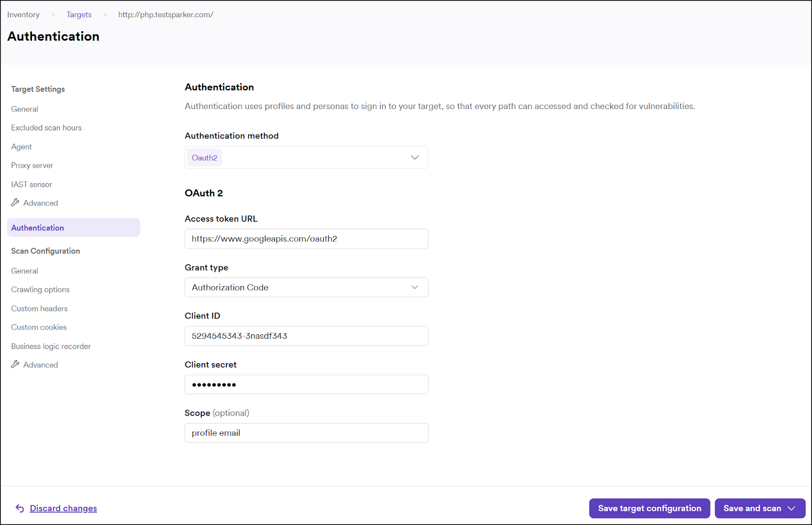
Task: Click the Scope input field
Action: (x=306, y=433)
